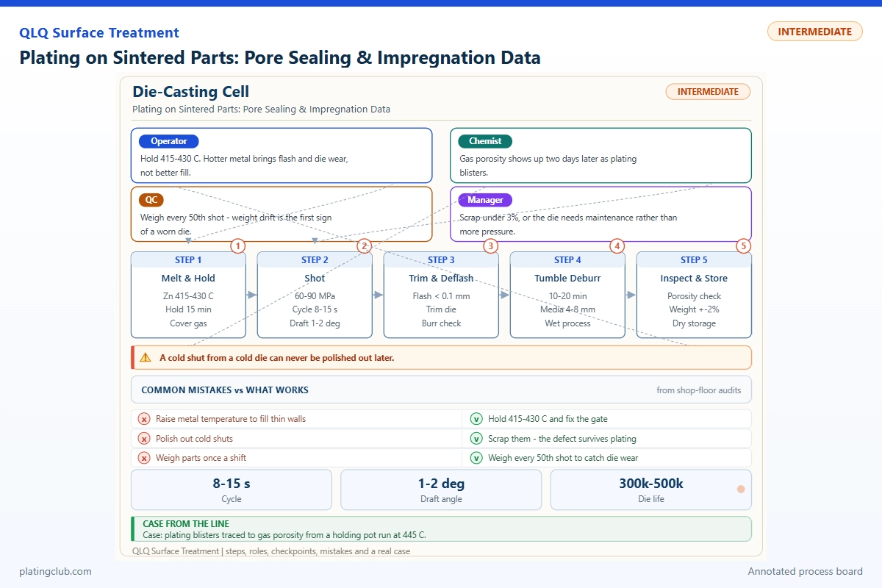Open the STEP 4 header tab
Viewport: 882px width, 588px height.
coord(568,260)
